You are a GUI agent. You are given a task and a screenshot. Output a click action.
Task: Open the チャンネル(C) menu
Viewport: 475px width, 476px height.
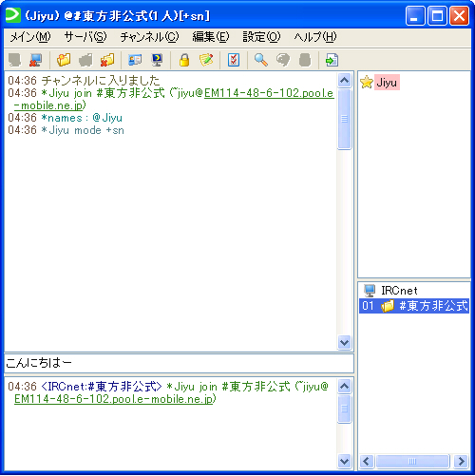pyautogui.click(x=149, y=37)
